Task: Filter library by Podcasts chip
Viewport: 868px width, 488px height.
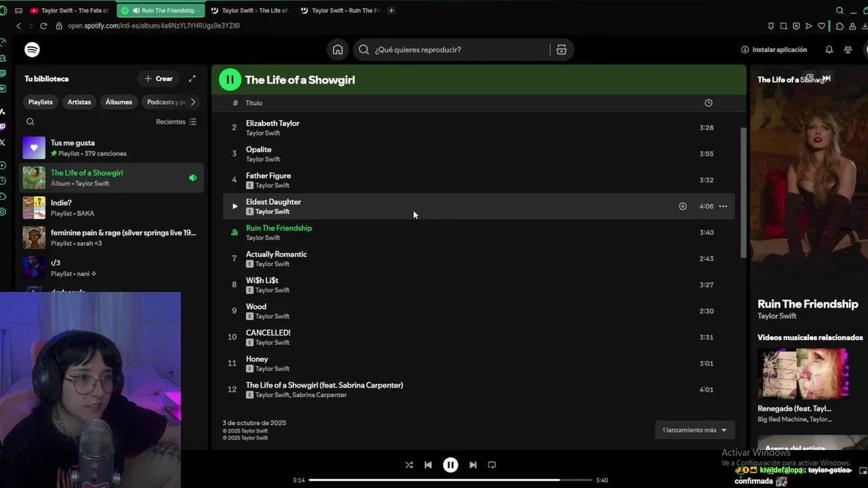Action: [165, 102]
